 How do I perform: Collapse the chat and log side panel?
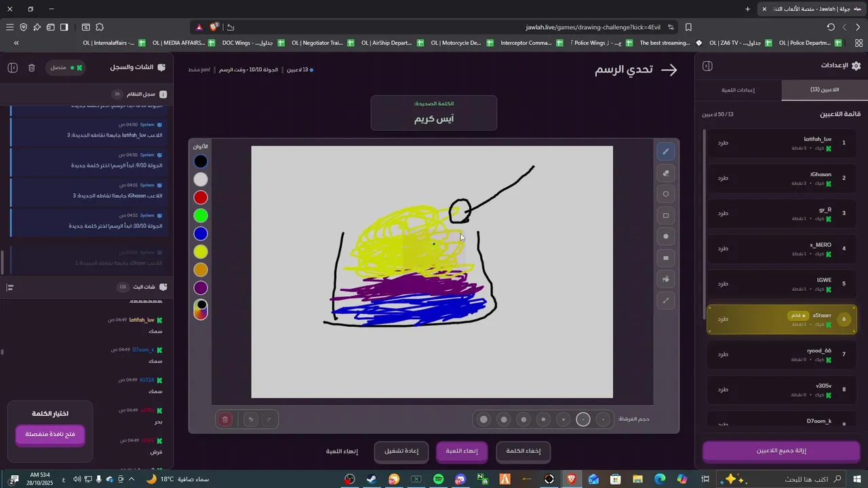point(13,68)
